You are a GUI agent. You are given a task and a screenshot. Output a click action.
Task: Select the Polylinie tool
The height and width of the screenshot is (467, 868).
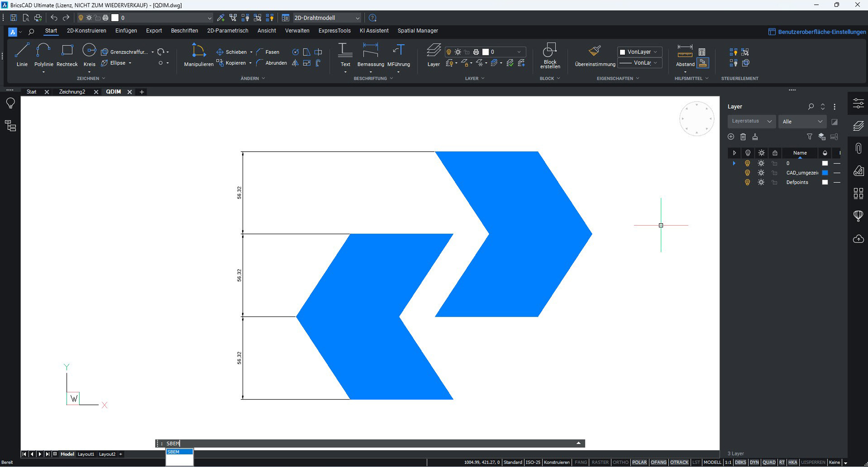click(43, 55)
